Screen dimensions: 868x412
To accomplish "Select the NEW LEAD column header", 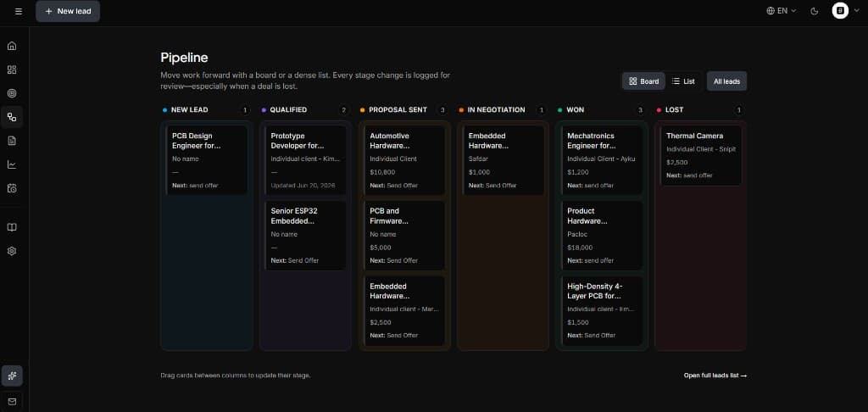I will click(x=189, y=109).
